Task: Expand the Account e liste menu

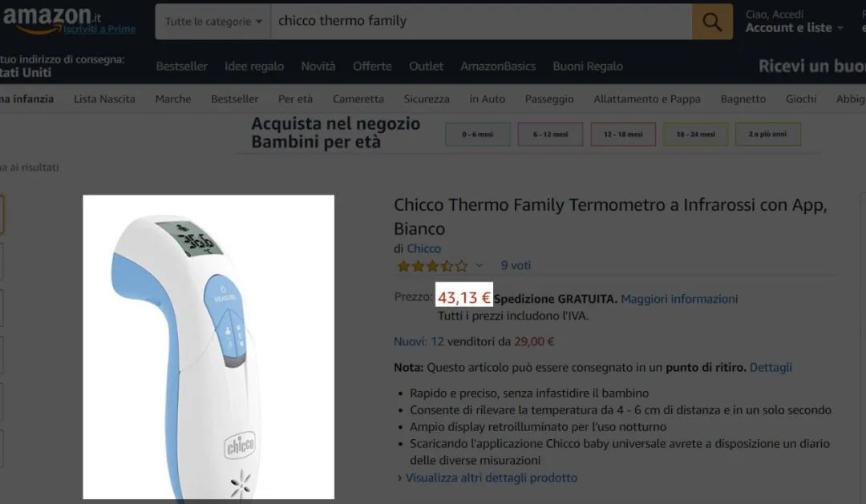Action: pyautogui.click(x=794, y=27)
